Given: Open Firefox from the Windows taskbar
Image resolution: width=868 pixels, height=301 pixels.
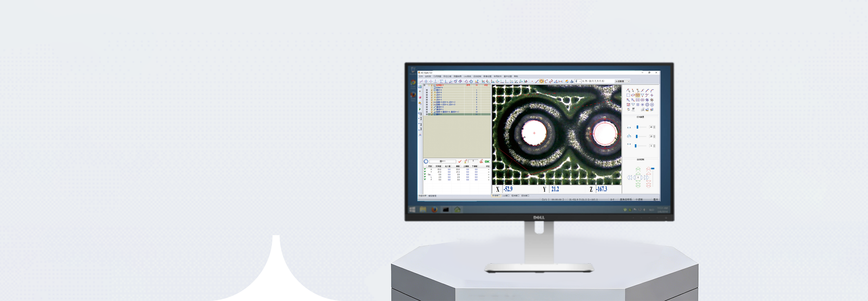Looking at the screenshot, I should tap(434, 209).
